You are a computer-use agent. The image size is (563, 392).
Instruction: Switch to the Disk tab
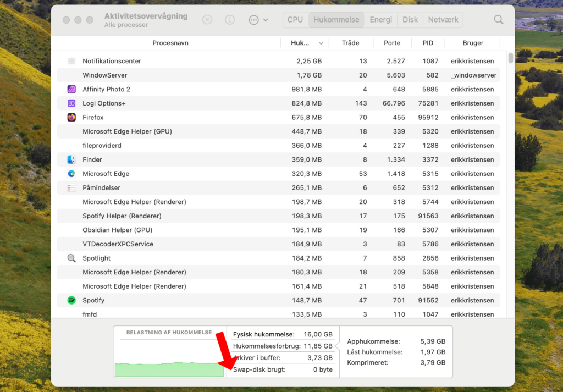tap(410, 20)
